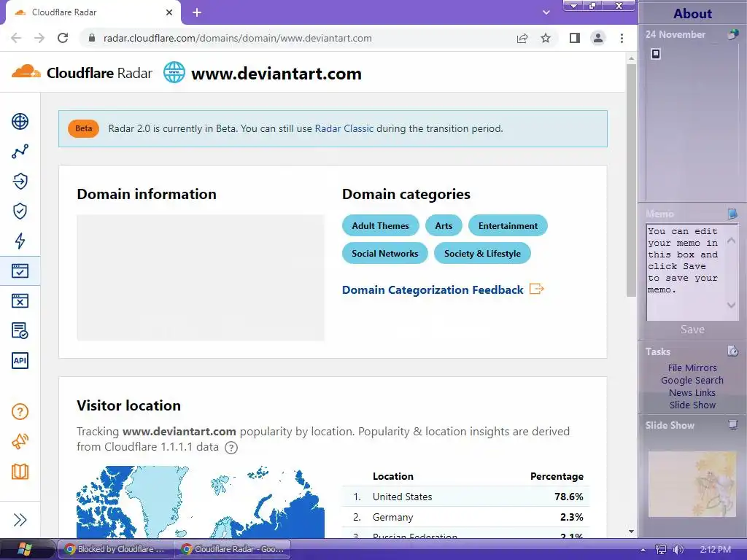Open the Radar Classic link

(344, 128)
